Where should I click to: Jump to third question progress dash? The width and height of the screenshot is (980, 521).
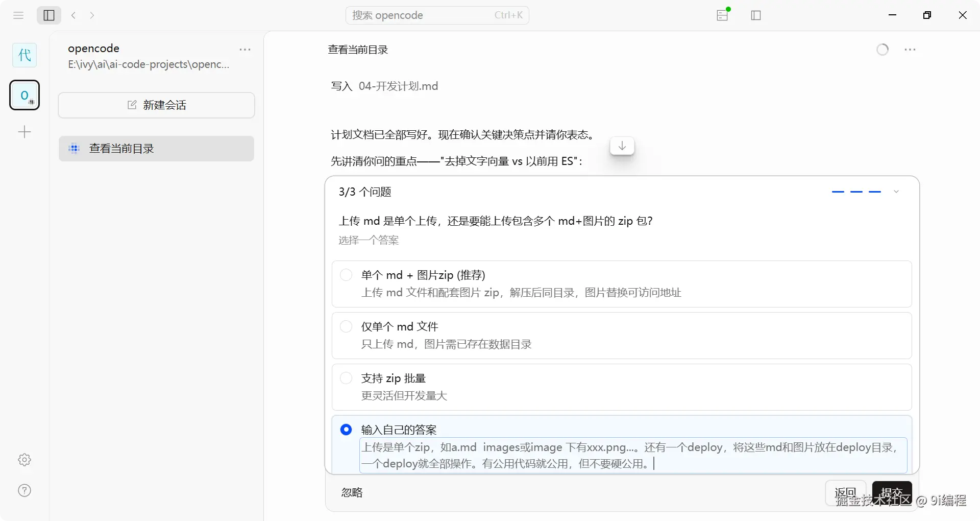(875, 192)
